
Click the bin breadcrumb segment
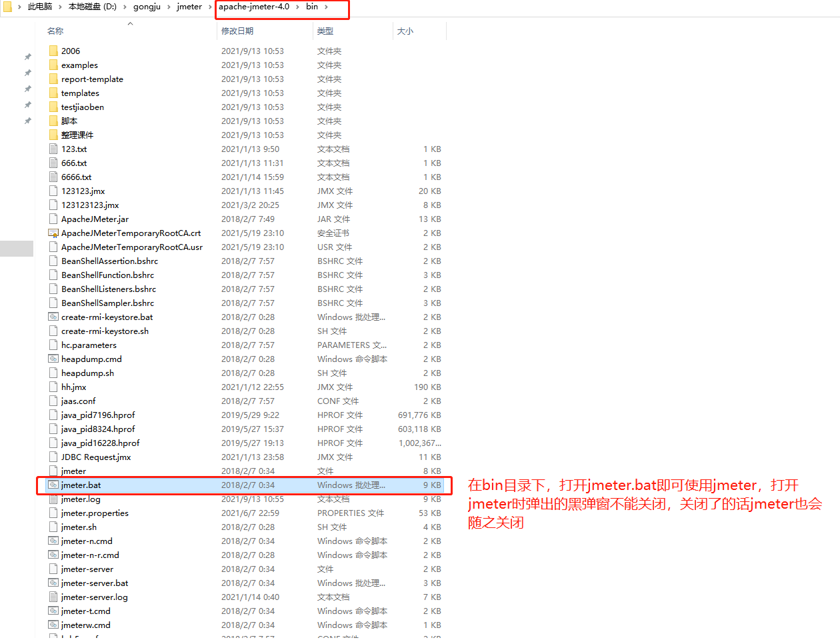312,7
